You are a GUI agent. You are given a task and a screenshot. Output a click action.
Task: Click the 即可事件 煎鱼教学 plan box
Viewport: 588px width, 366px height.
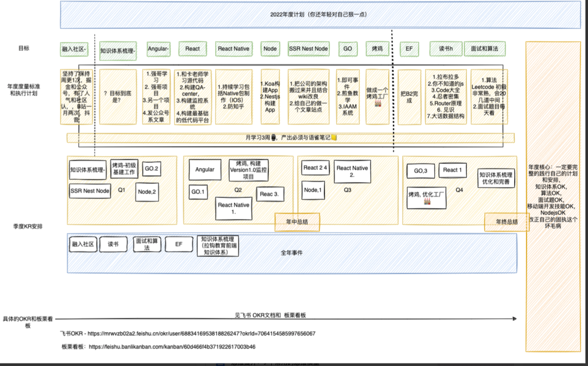(x=349, y=97)
